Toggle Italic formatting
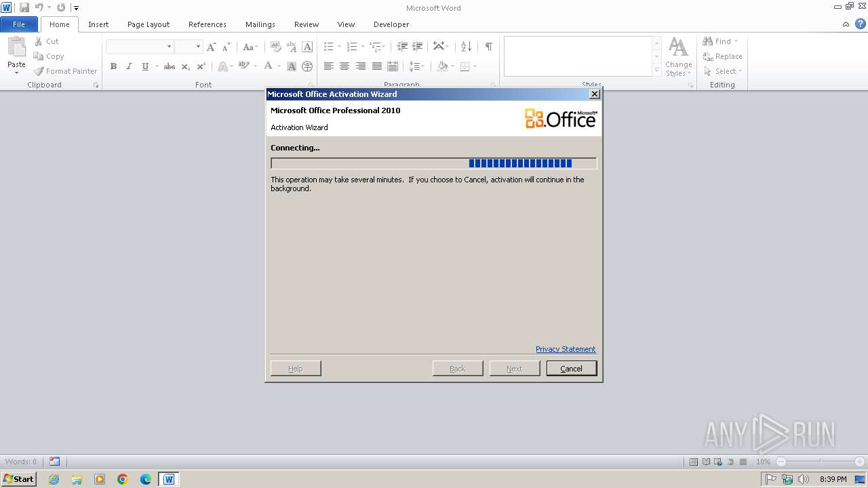Image resolution: width=868 pixels, height=488 pixels. pos(129,66)
